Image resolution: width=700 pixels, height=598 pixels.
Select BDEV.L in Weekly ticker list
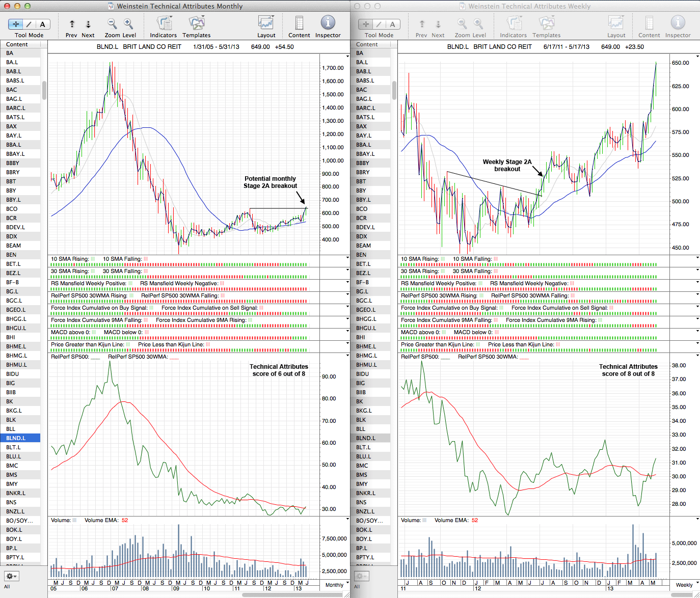370,227
